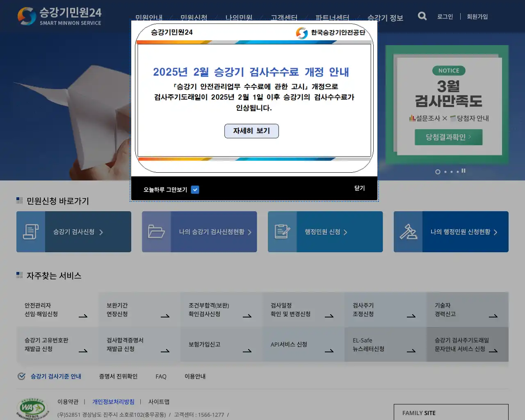525x420 pixels.
Task: Select the fourth banner slide indicator dot
Action: tap(458, 172)
